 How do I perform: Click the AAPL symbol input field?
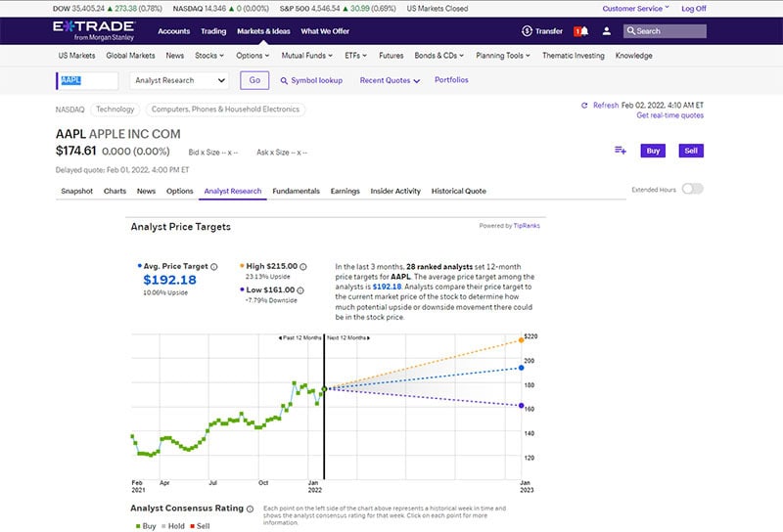(89, 80)
